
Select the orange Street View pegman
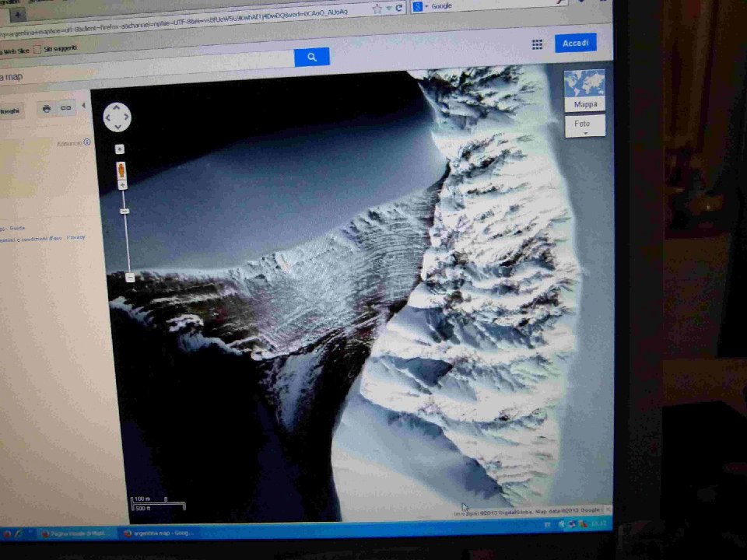coord(121,170)
